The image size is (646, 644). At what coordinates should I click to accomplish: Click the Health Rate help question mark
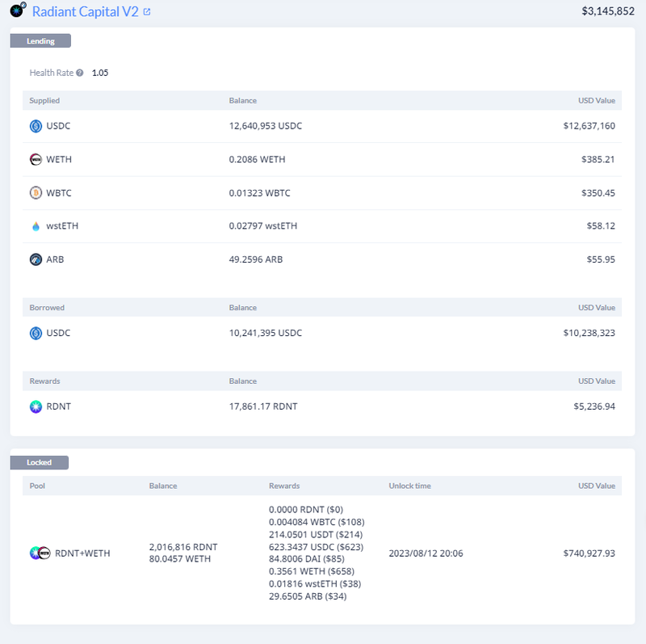(81, 72)
